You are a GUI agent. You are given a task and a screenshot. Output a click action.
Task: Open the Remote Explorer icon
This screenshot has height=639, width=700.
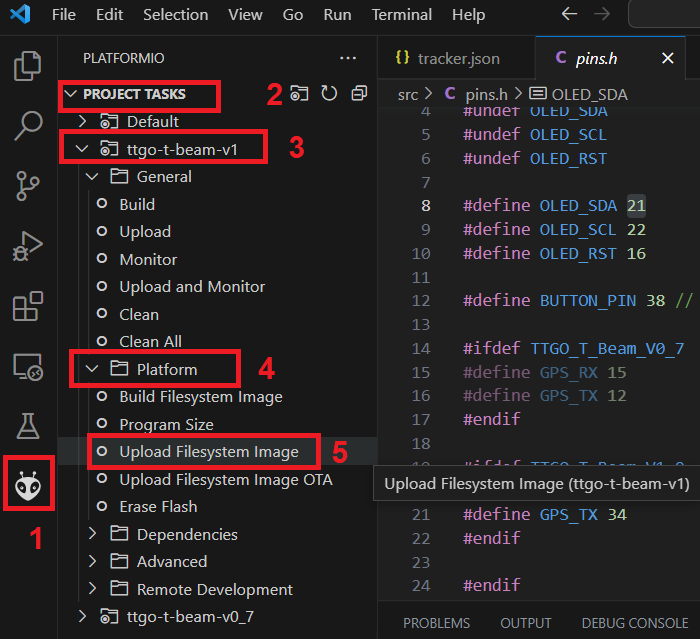click(27, 367)
